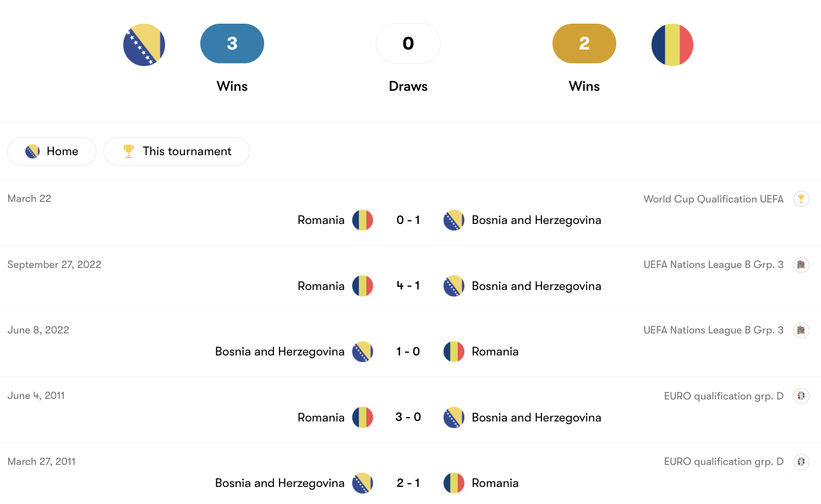Click the trophy icon beside World Cup Qualification UEFA
Screen dimensions: 821x504
802,199
